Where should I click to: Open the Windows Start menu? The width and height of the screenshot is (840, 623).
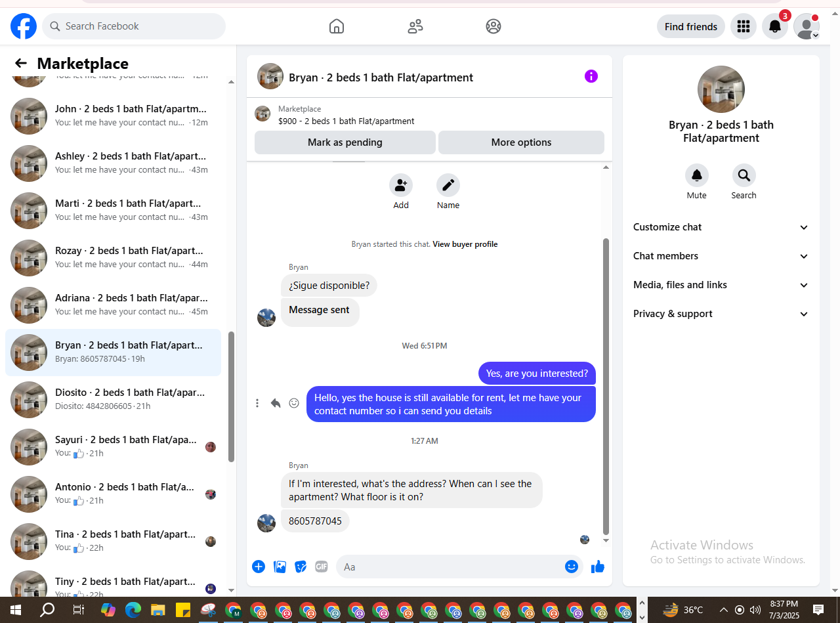[15, 610]
